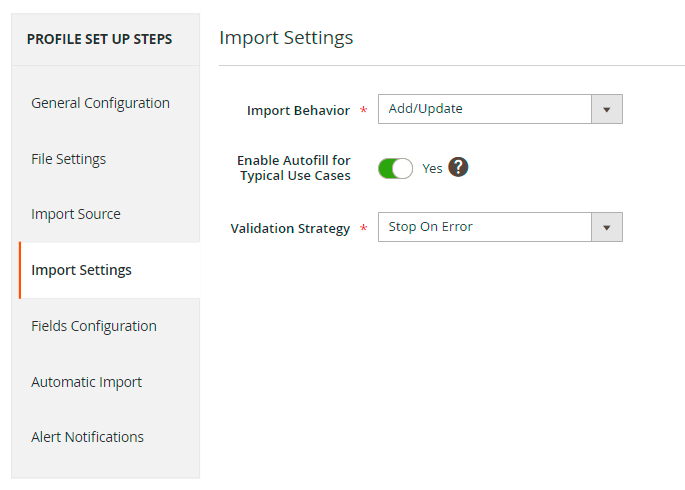Click the question mark help icon
This screenshot has height=490, width=685.
(458, 168)
